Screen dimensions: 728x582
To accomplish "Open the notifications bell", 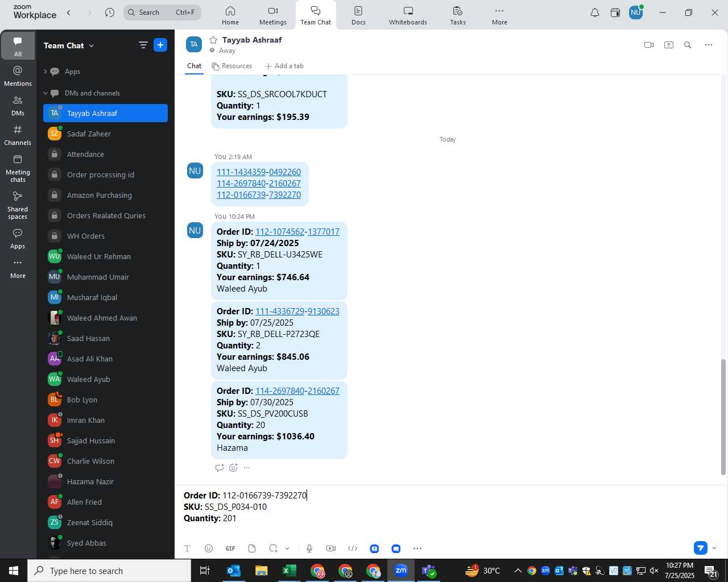I will point(595,13).
